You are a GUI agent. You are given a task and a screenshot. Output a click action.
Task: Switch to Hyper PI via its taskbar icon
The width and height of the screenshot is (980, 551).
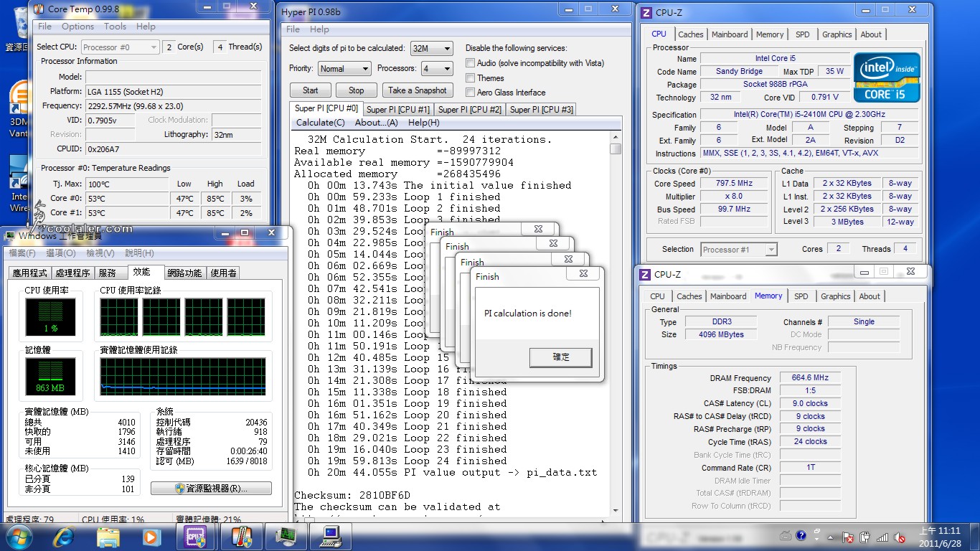click(x=330, y=537)
